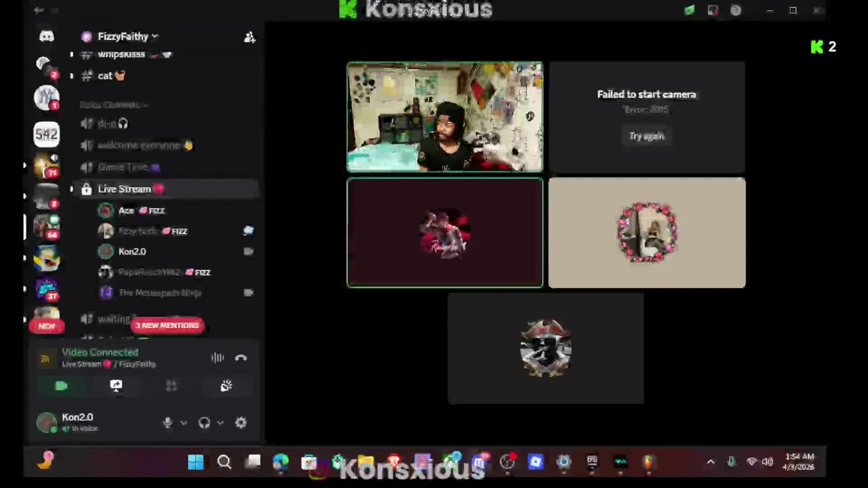The height and width of the screenshot is (488, 868).
Task: Open Microsoft Store from the taskbar
Action: (x=309, y=462)
